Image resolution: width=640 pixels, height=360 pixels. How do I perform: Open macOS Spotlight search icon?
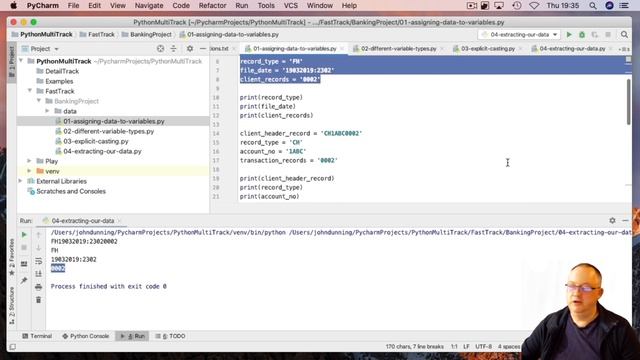tap(593, 6)
